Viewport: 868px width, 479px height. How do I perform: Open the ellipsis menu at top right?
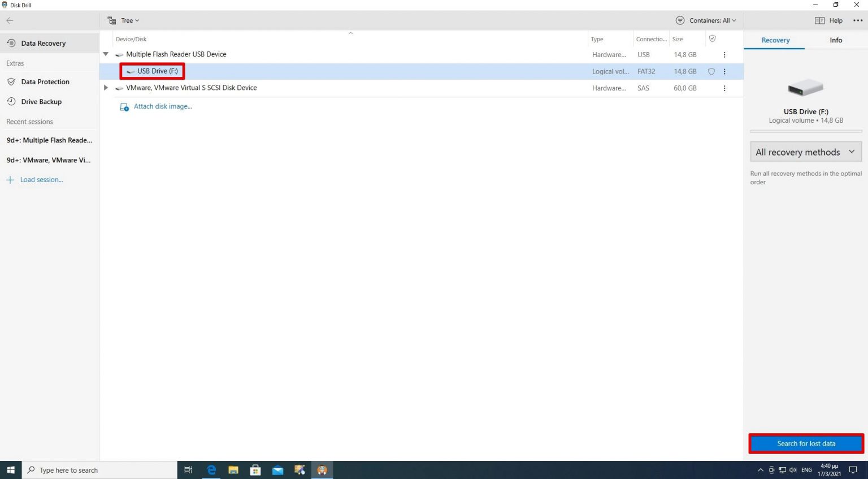click(x=857, y=20)
